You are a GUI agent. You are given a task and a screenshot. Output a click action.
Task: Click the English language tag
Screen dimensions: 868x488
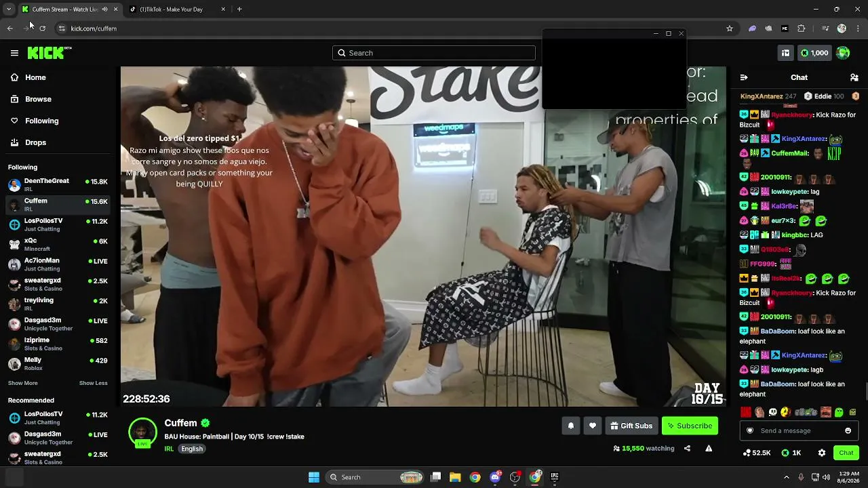(192, 449)
